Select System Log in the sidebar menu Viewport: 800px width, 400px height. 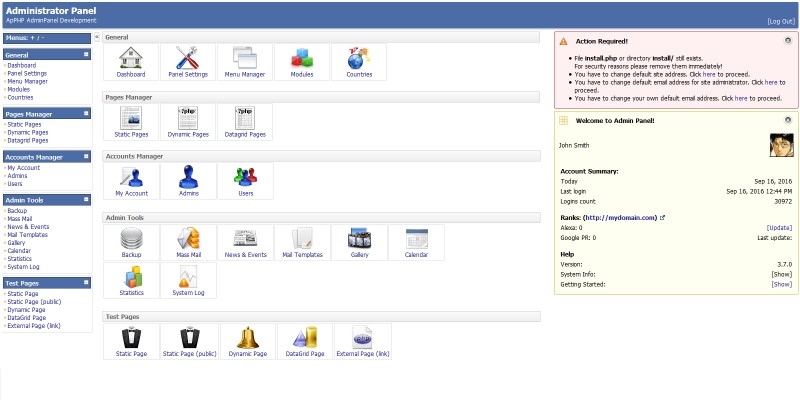(24, 267)
